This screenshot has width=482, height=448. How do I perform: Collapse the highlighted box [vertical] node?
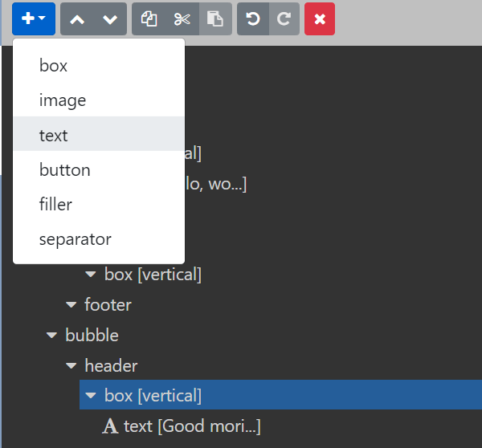pyautogui.click(x=91, y=395)
